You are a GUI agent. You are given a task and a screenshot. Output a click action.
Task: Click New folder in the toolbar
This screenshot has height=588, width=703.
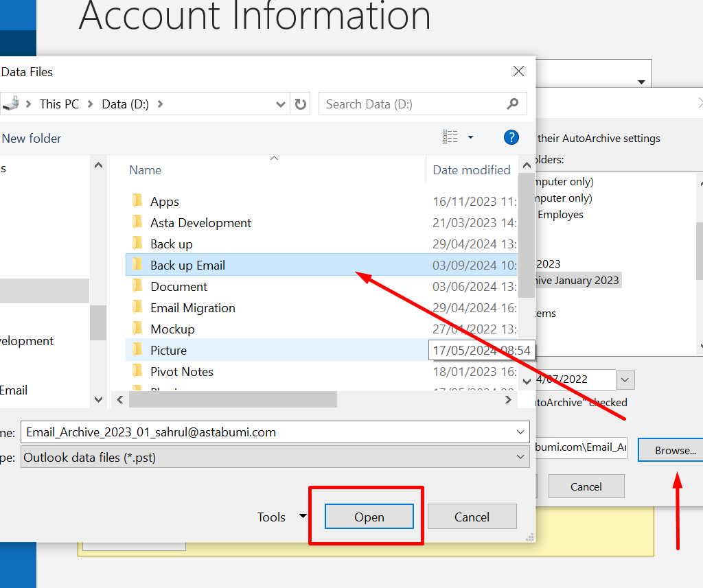click(x=32, y=139)
